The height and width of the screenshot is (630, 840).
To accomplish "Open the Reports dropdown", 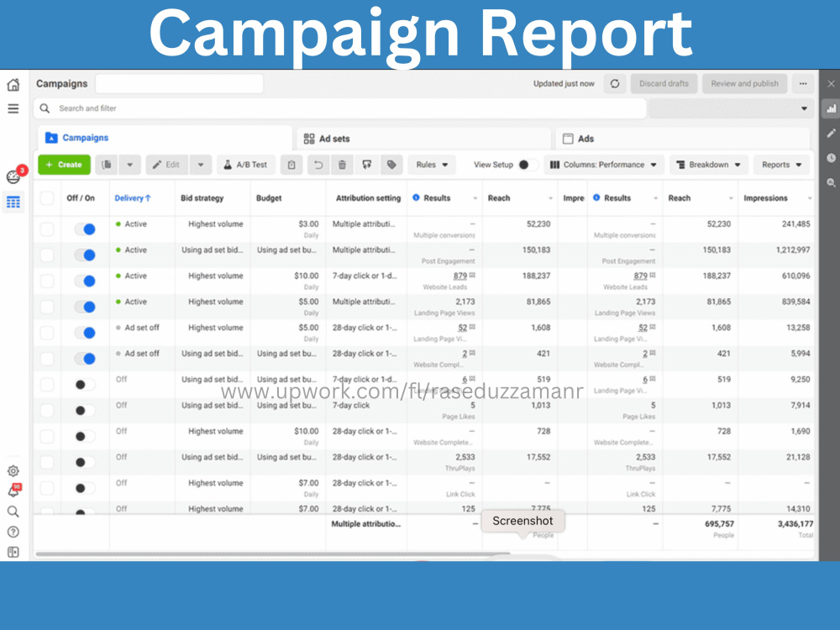I will coord(781,165).
